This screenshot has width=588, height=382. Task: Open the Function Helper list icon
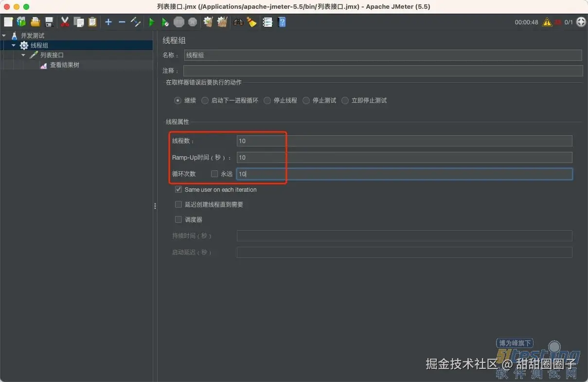point(267,22)
